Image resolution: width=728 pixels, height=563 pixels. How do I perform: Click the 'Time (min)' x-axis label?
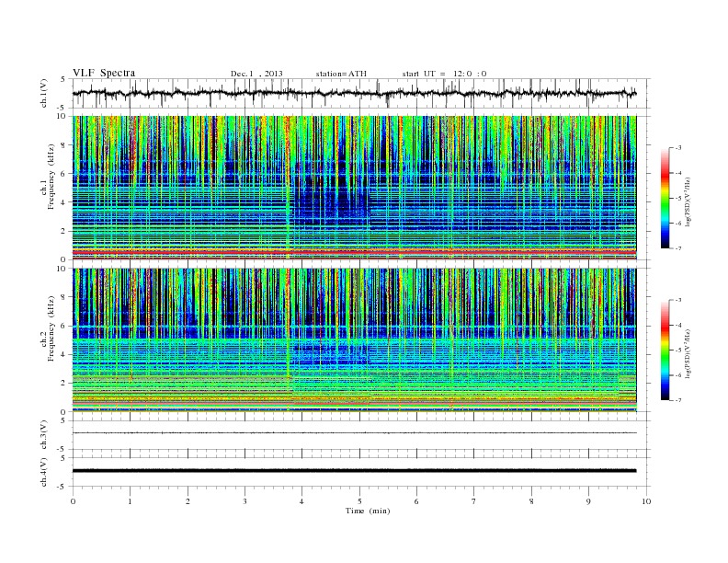click(x=368, y=511)
